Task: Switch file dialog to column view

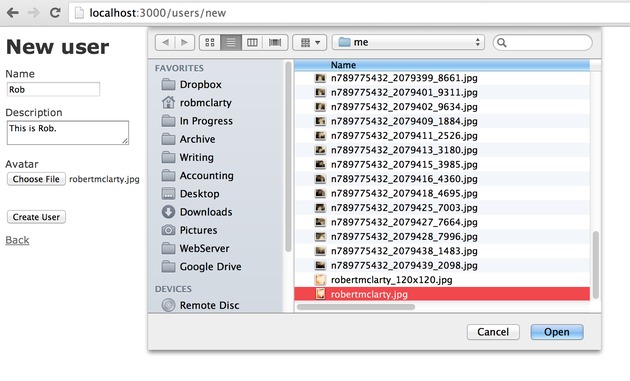Action: [252, 42]
